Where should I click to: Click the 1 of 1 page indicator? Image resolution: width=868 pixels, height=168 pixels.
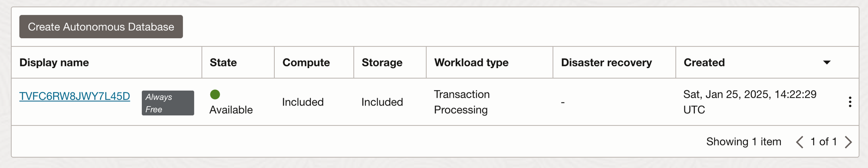pyautogui.click(x=824, y=142)
